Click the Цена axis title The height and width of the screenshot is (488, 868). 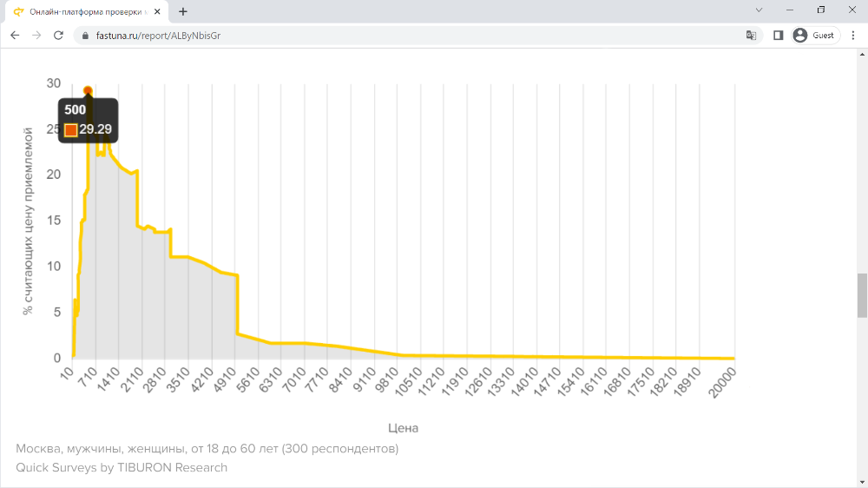click(403, 428)
